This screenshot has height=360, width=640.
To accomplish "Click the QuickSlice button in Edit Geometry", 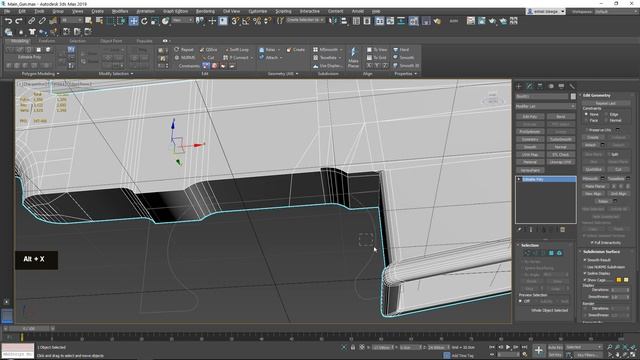I will 594,169.
